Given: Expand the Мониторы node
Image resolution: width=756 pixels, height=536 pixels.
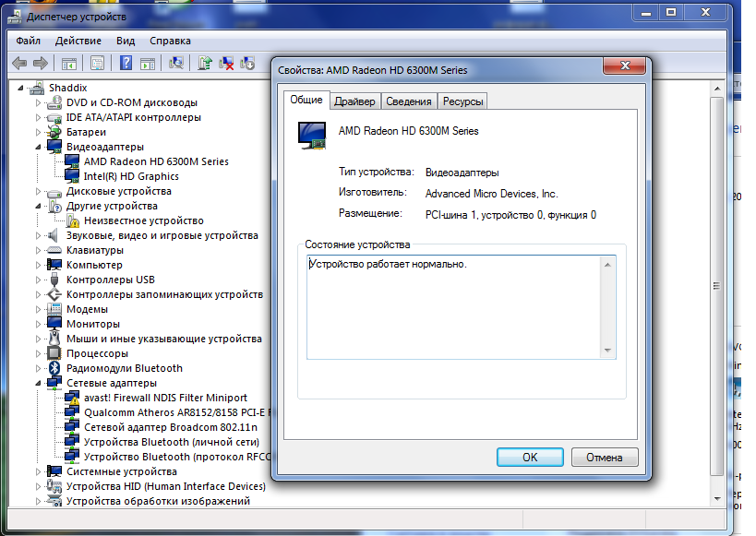Looking at the screenshot, I should click(x=38, y=324).
